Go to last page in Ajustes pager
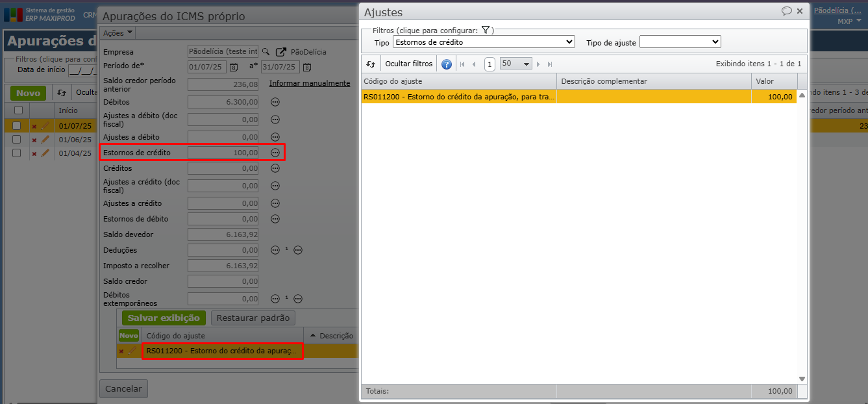This screenshot has width=868, height=404. pos(550,64)
